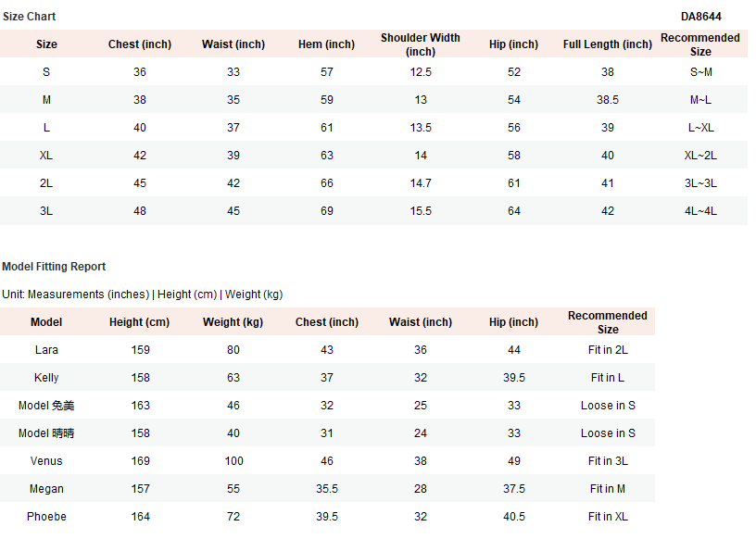
Task: Select model name Lara
Action: tap(46, 350)
